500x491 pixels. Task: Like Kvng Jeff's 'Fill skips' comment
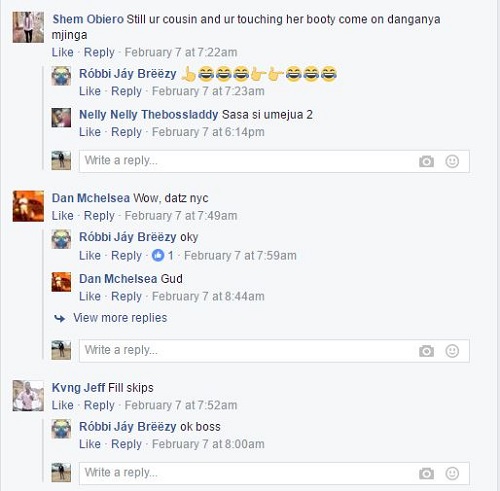click(x=62, y=405)
